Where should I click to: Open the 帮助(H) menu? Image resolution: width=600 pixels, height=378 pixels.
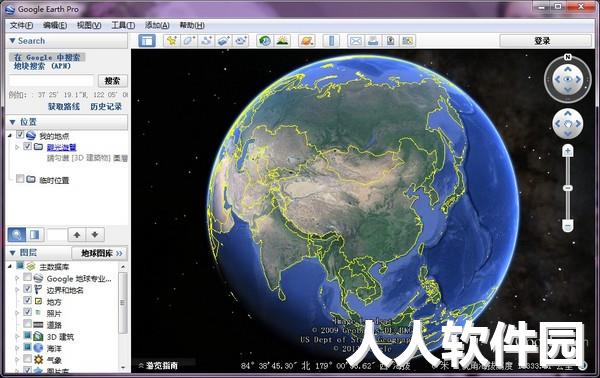click(x=192, y=26)
